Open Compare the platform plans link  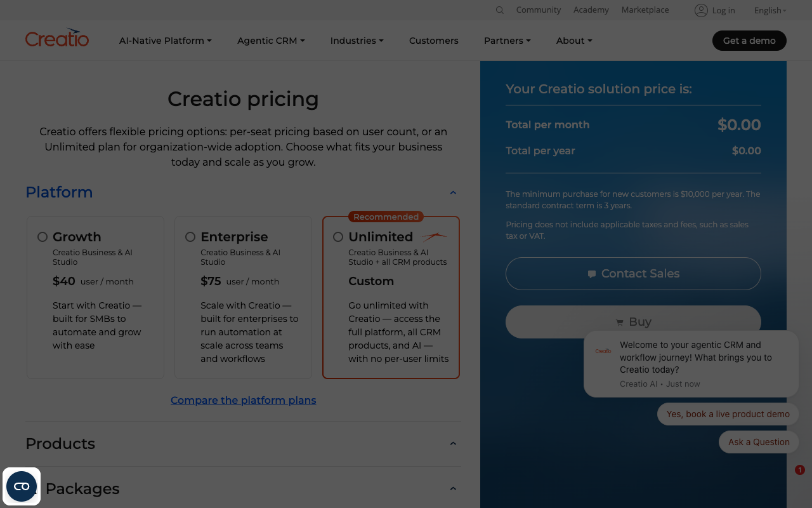pyautogui.click(x=244, y=400)
